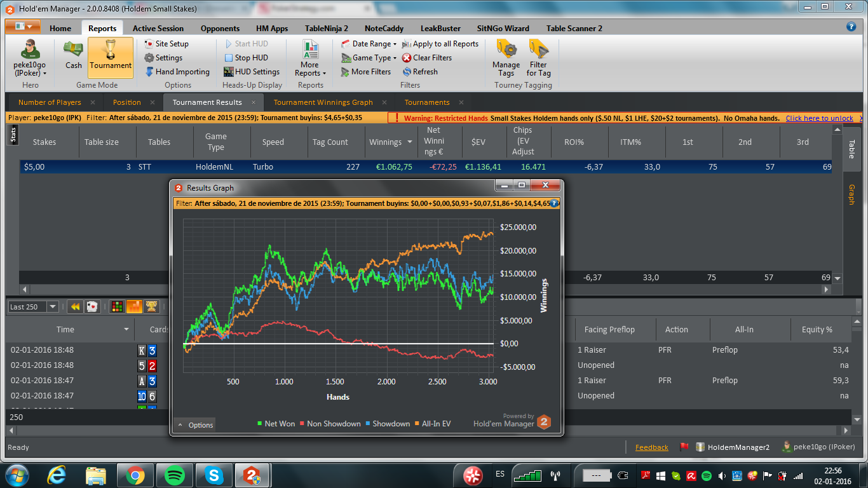Screen dimensions: 868x488
Task: Open More Filters
Action: pyautogui.click(x=365, y=72)
